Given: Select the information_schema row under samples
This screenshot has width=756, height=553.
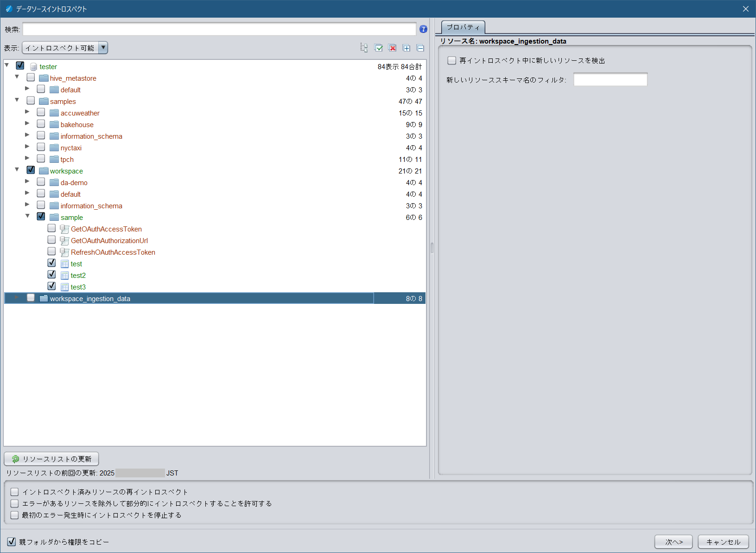Looking at the screenshot, I should click(x=214, y=136).
